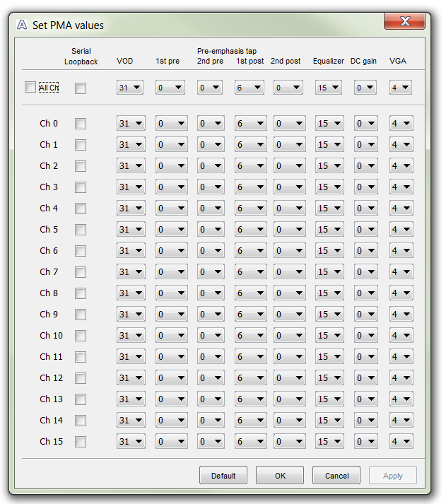Viewport: 446px width, 504px height.
Task: Expand the DC gain dropdown for Ch 12
Action: (366, 378)
